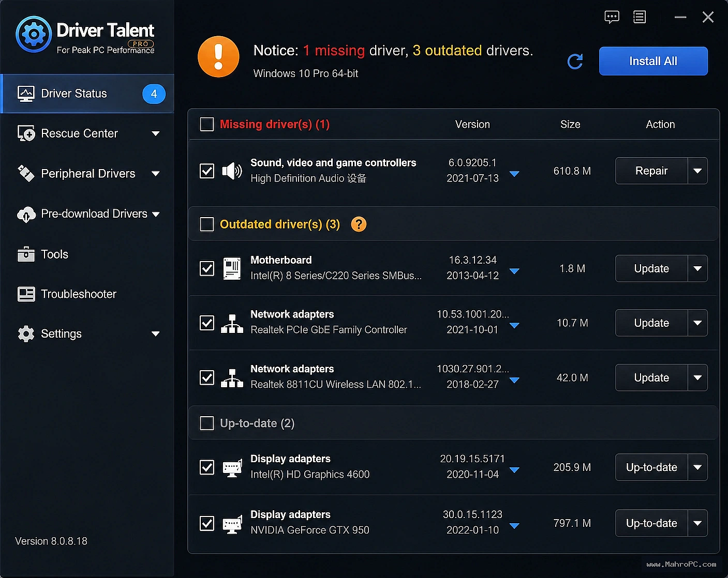Open the Rescue Center menu item
728x578 pixels.
(x=87, y=133)
